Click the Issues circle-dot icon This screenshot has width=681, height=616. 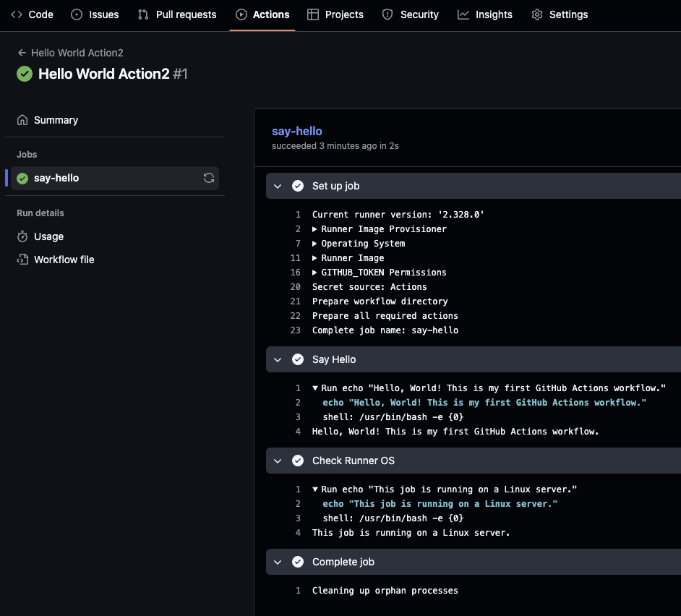tap(77, 14)
